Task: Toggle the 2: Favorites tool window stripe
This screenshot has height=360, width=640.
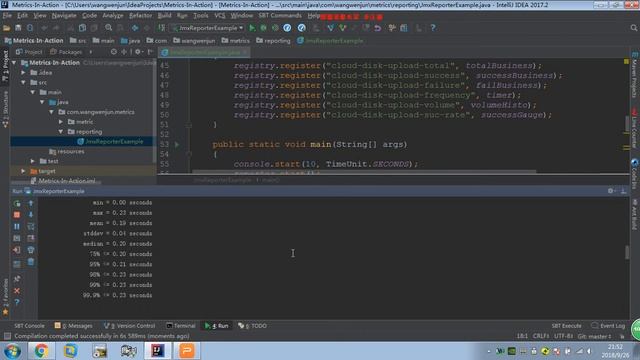Action: [x=5, y=296]
